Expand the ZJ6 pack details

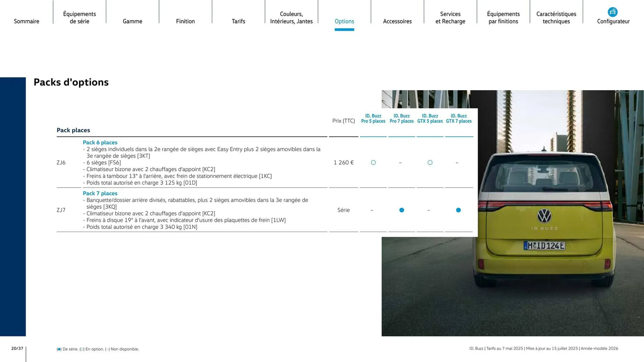click(100, 142)
